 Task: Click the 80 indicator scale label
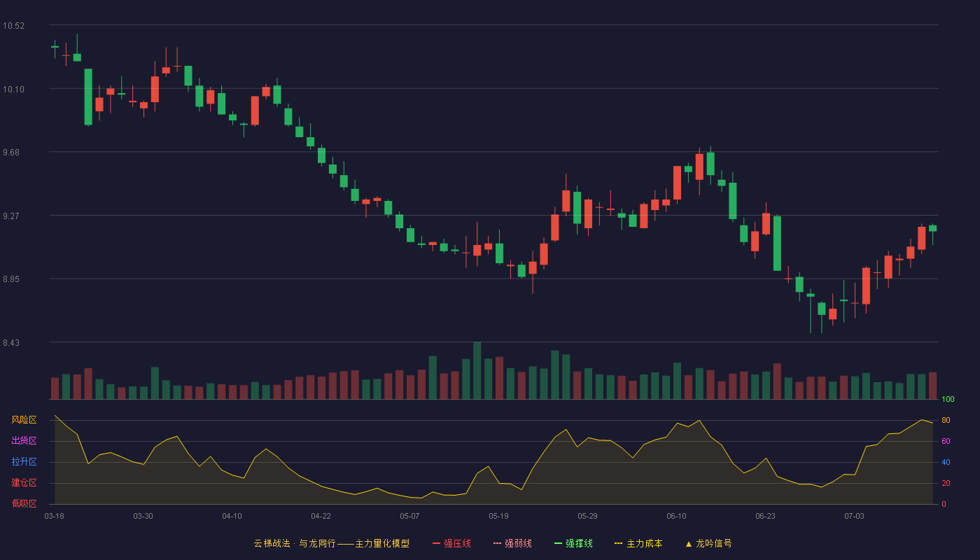[x=946, y=420]
